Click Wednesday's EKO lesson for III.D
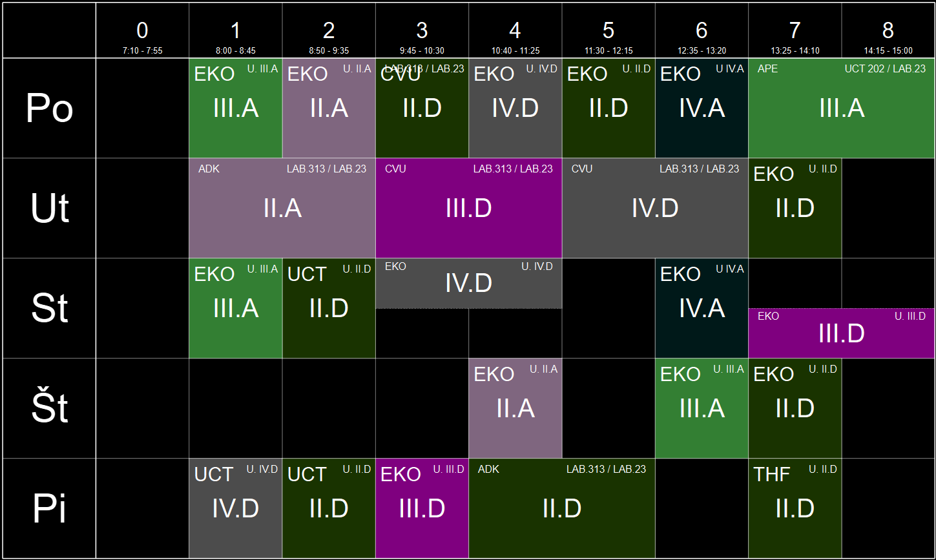The height and width of the screenshot is (560, 936). pyautogui.click(x=841, y=333)
